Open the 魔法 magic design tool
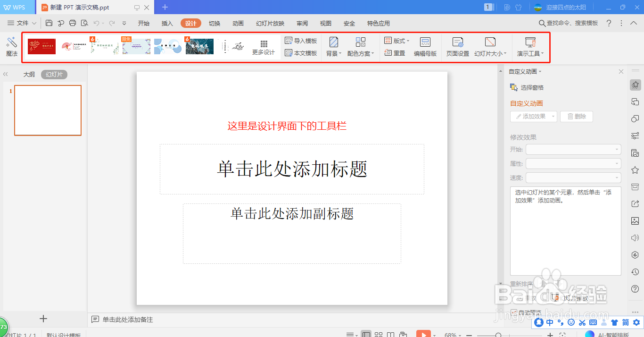 (x=12, y=48)
